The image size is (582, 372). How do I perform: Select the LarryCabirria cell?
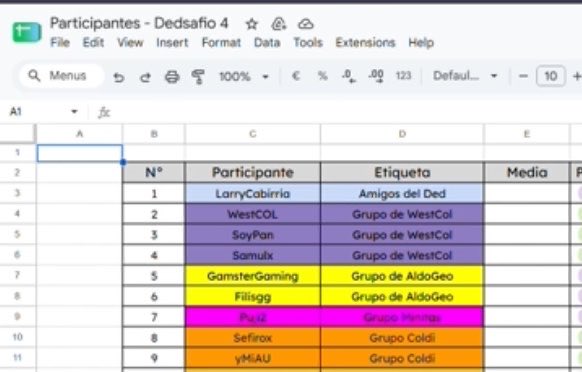tap(253, 193)
